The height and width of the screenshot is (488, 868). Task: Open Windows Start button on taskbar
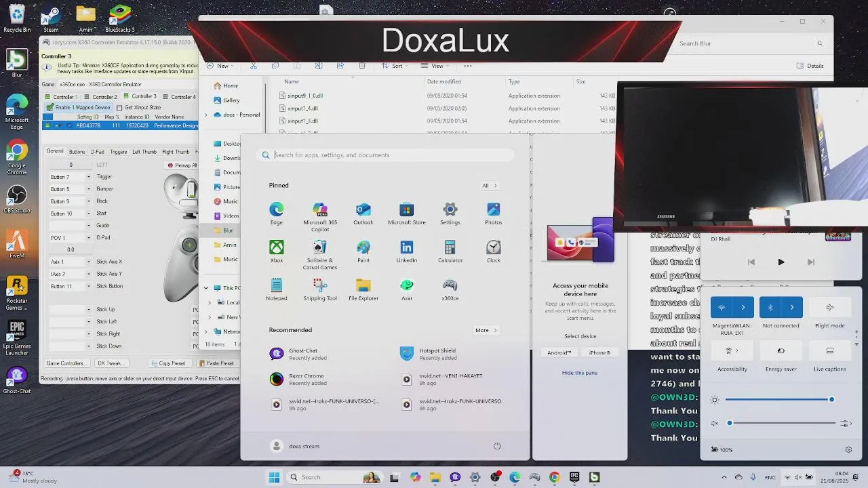click(274, 477)
